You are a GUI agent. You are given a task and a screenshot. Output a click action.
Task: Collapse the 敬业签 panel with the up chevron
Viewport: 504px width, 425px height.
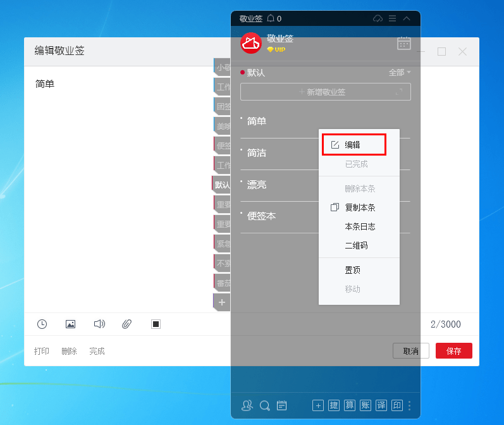click(x=407, y=18)
